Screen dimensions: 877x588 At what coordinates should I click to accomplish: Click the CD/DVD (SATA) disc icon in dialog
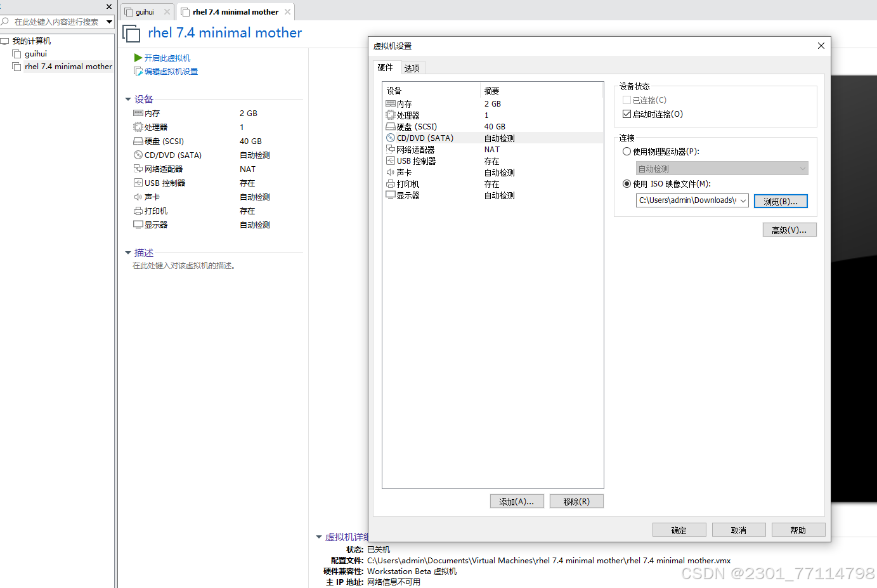coord(391,138)
